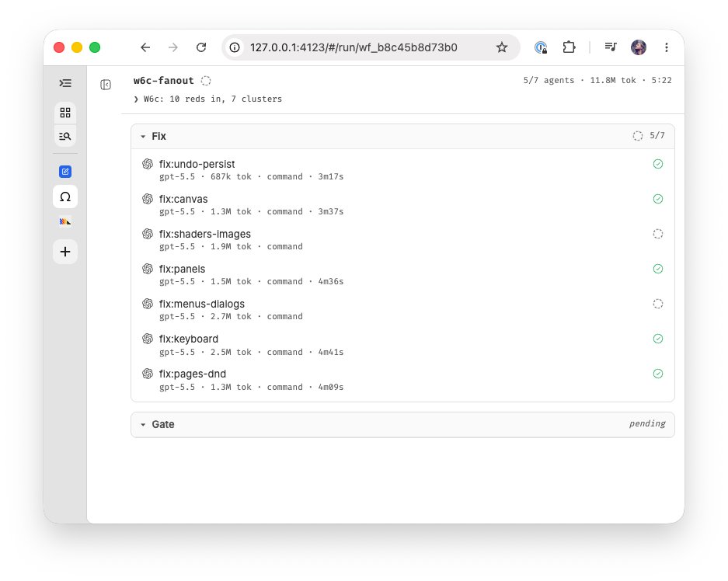Open the fix:keyboard agent
The height and width of the screenshot is (581, 728).
pyautogui.click(x=402, y=345)
